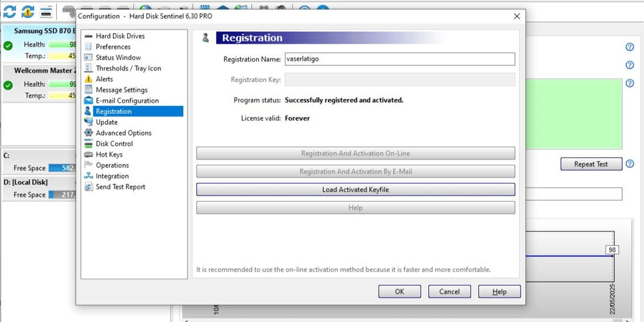This screenshot has height=322, width=644.
Task: Select Send Test Report entry
Action: (x=120, y=187)
